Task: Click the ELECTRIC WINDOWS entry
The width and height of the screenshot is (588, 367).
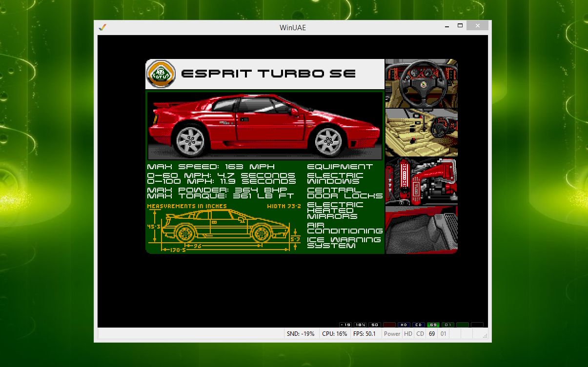Action: pos(335,178)
